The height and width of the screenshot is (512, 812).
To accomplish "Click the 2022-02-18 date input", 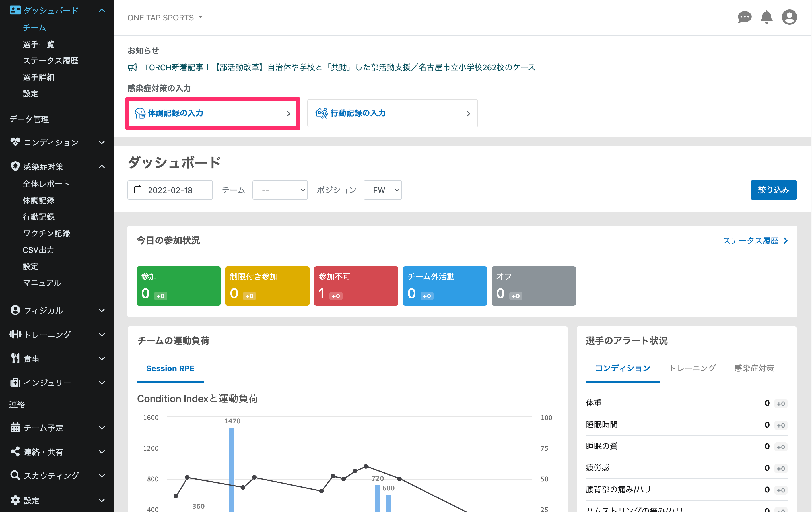I will point(170,190).
